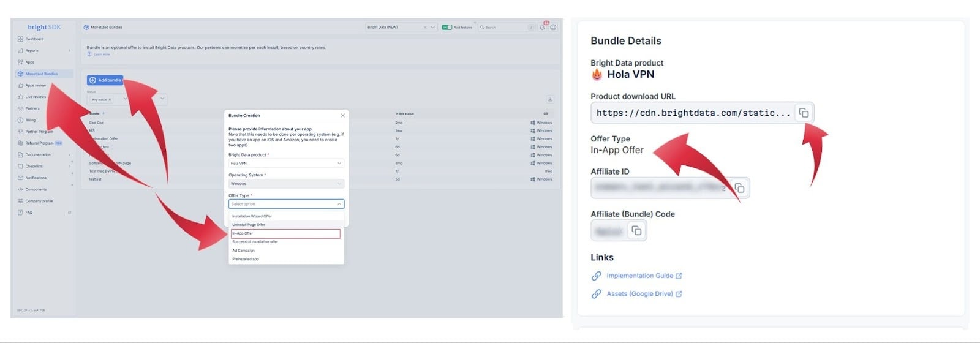Click the bright SDK logo
Viewport: 980px width, 343px height.
pos(44,27)
